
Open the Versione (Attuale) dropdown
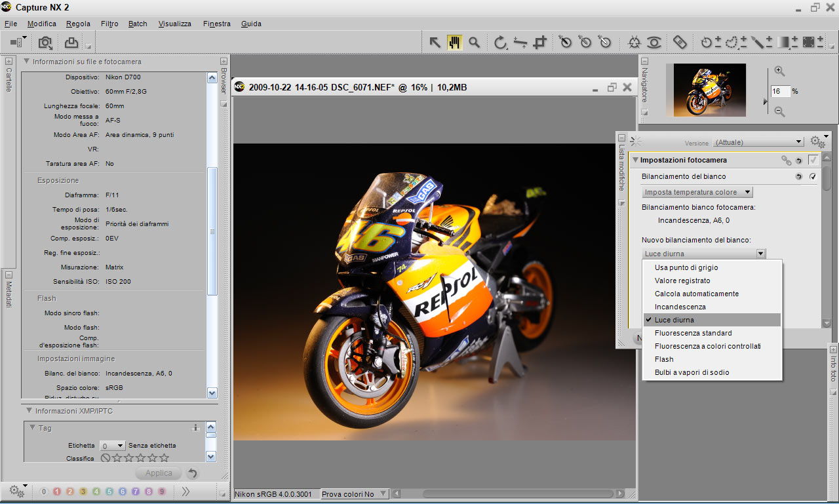pyautogui.click(x=758, y=142)
